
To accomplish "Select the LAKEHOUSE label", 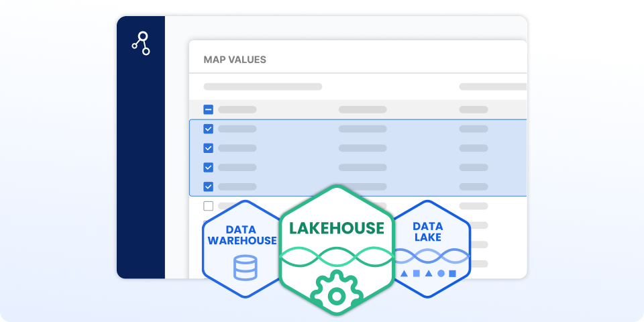I will [337, 228].
